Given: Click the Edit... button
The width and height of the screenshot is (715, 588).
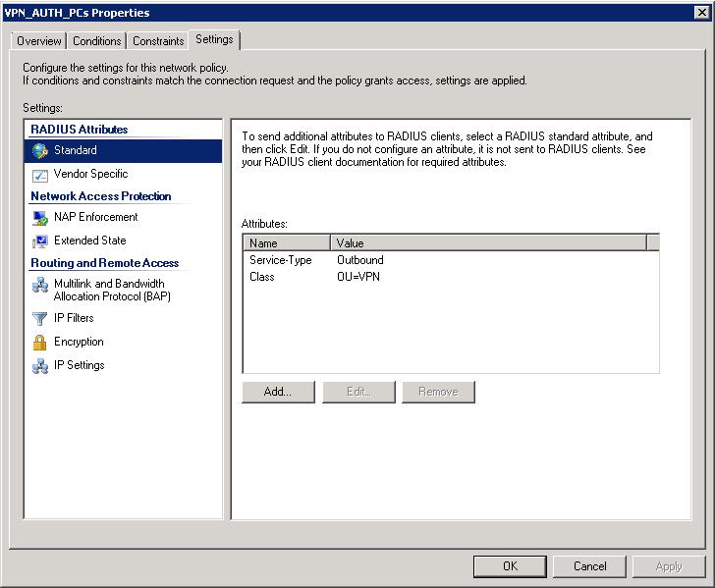Looking at the screenshot, I should click(358, 392).
